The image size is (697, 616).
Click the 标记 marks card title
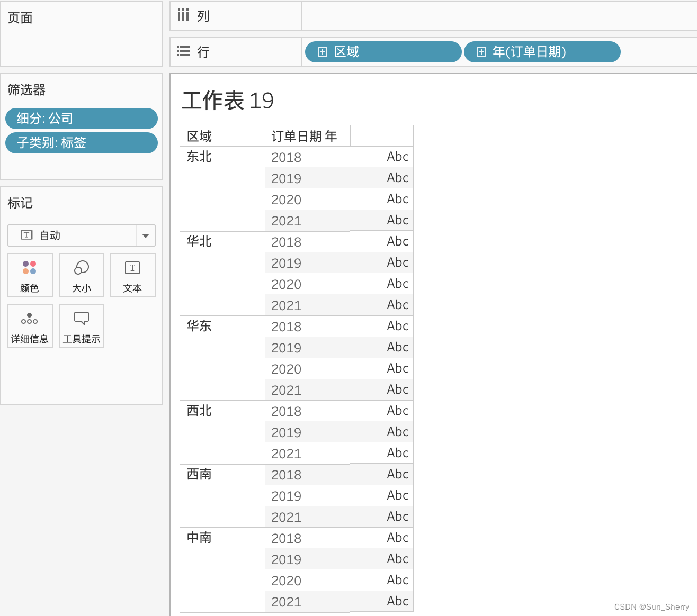tap(20, 203)
